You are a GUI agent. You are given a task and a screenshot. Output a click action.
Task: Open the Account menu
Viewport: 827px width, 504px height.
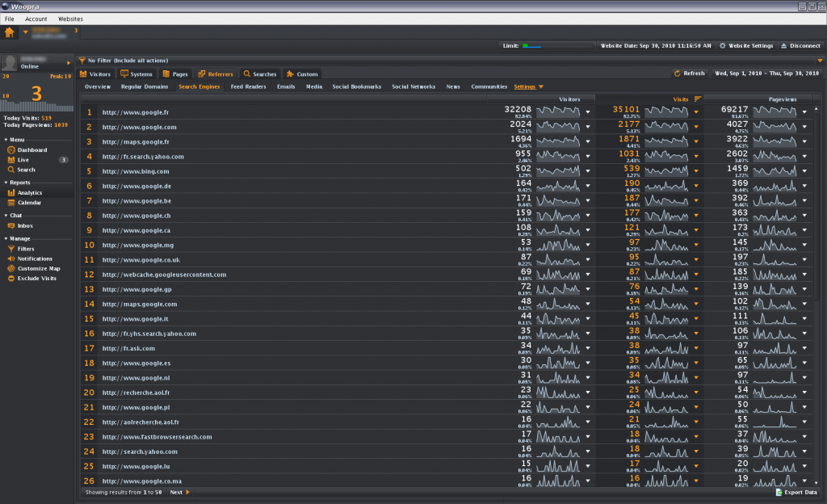(36, 19)
